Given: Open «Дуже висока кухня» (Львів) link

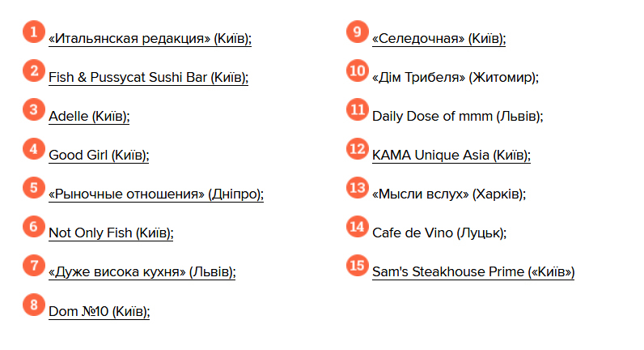Looking at the screenshot, I should [142, 272].
